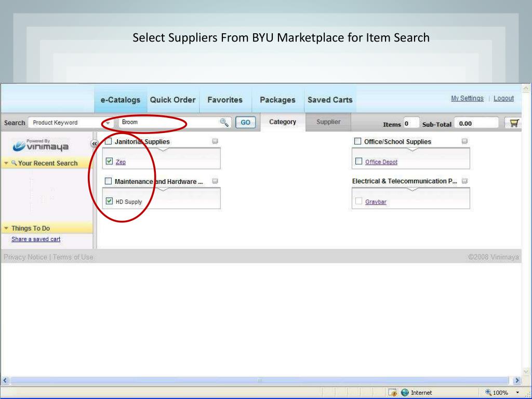Check the Office Depot supplier checkbox
Screen dimensions: 532x399
(x=358, y=161)
